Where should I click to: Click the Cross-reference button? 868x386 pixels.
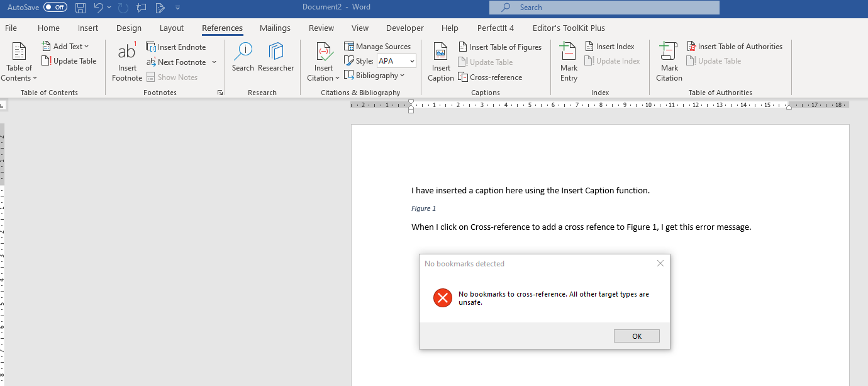pos(491,77)
